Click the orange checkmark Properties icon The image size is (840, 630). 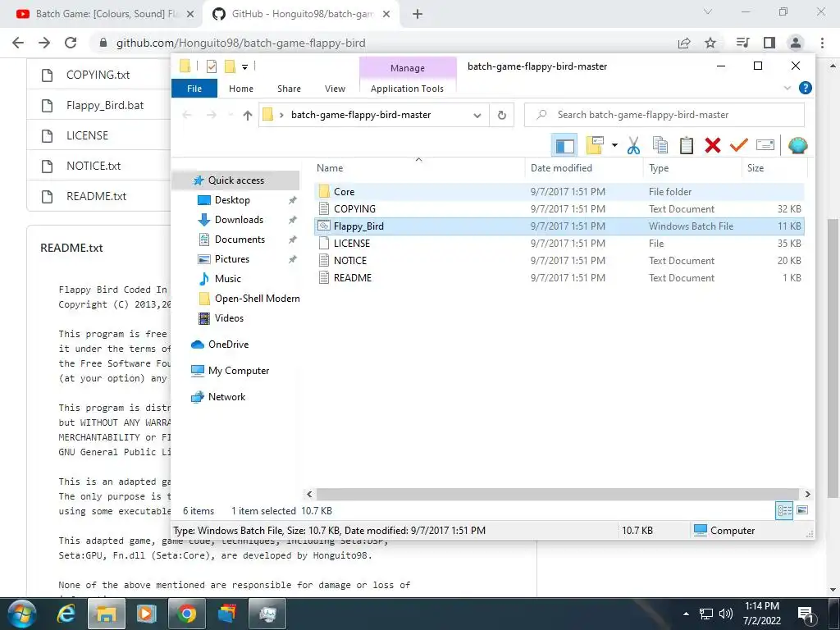point(739,145)
